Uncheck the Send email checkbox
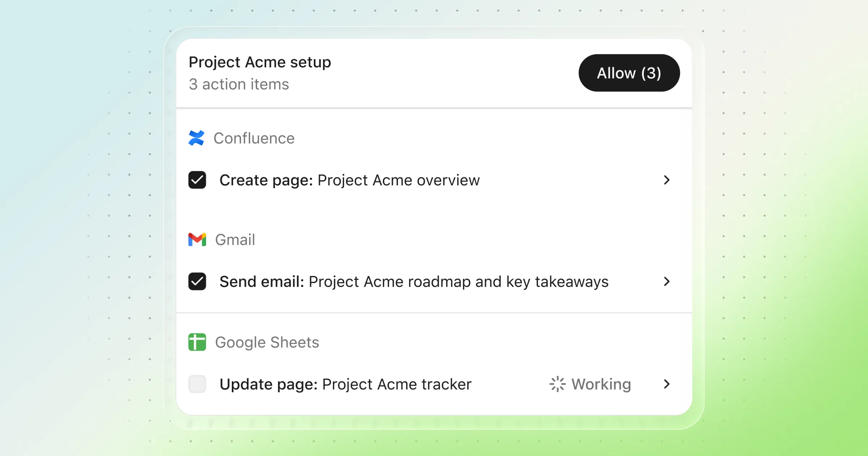Image resolution: width=868 pixels, height=456 pixels. click(197, 281)
